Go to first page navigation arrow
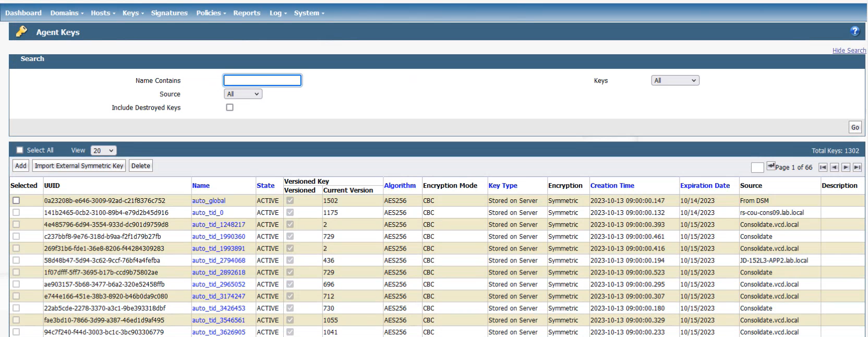Image resolution: width=868 pixels, height=337 pixels. tap(823, 167)
